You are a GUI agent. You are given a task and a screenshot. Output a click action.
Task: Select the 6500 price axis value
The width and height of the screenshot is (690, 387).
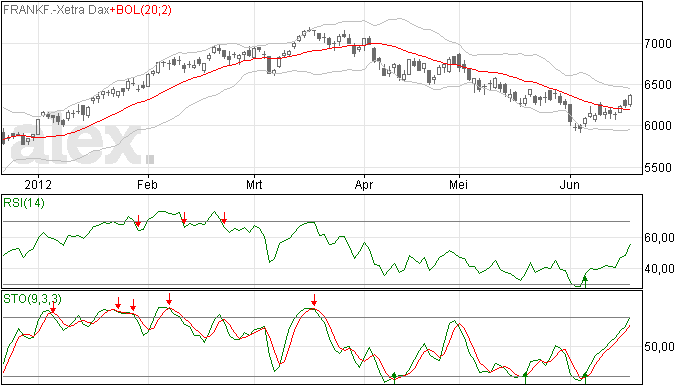click(x=658, y=85)
